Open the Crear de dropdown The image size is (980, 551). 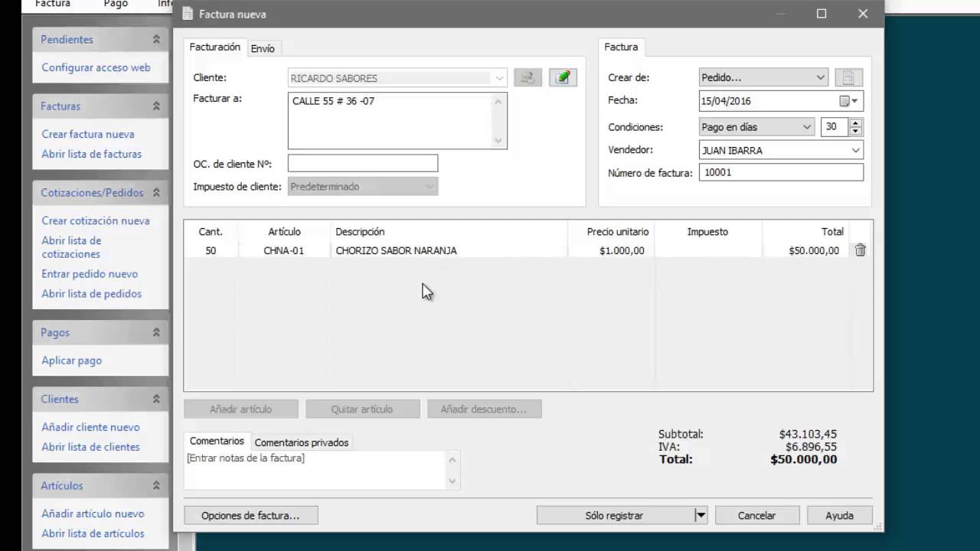[x=820, y=77]
